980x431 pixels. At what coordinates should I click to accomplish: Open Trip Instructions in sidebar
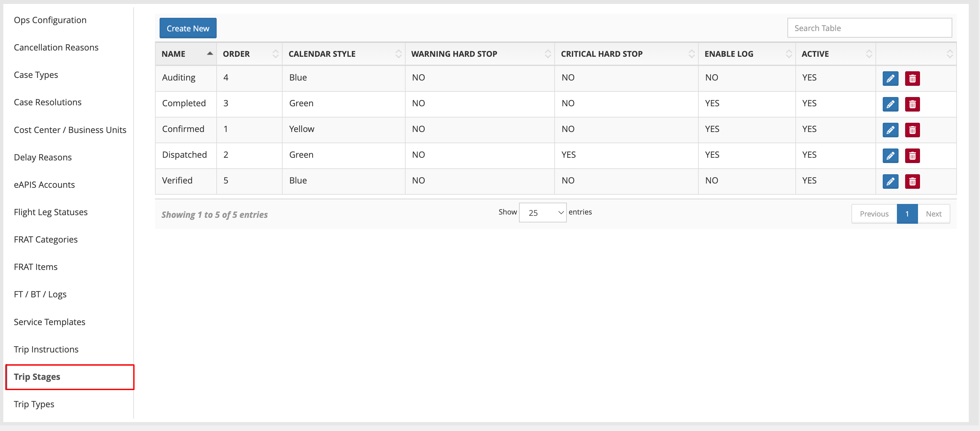point(46,349)
